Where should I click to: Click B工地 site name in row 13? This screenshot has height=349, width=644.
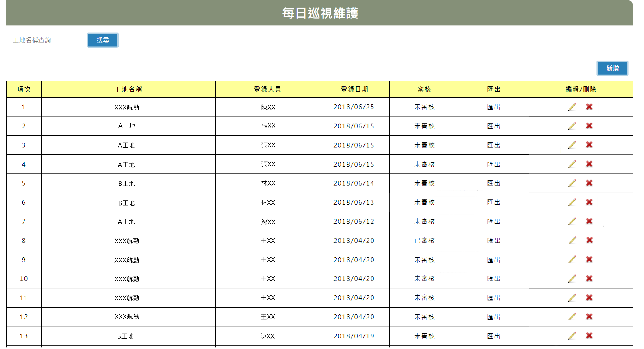point(125,336)
